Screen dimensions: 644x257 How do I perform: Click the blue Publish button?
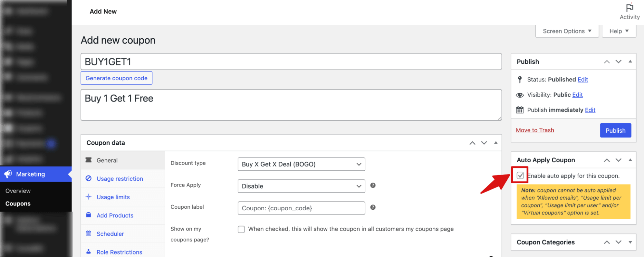[x=615, y=130]
